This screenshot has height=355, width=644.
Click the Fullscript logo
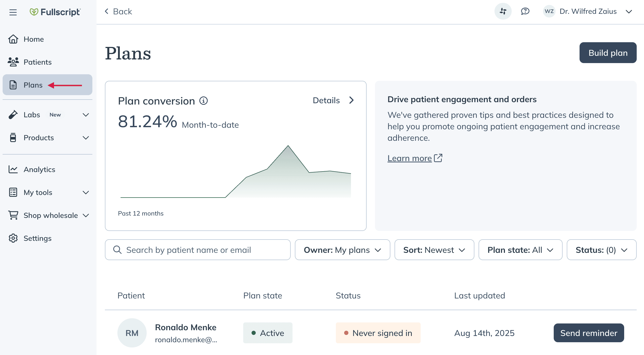55,12
